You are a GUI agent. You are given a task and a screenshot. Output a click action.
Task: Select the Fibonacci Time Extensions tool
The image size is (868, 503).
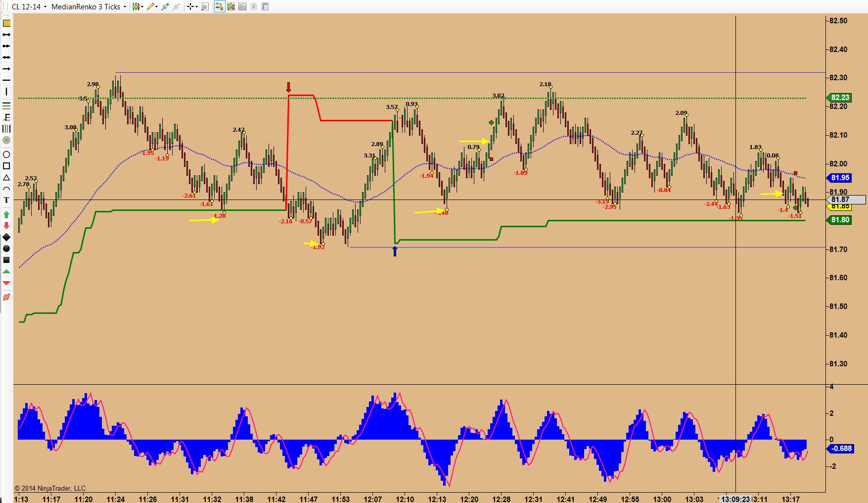(x=6, y=129)
